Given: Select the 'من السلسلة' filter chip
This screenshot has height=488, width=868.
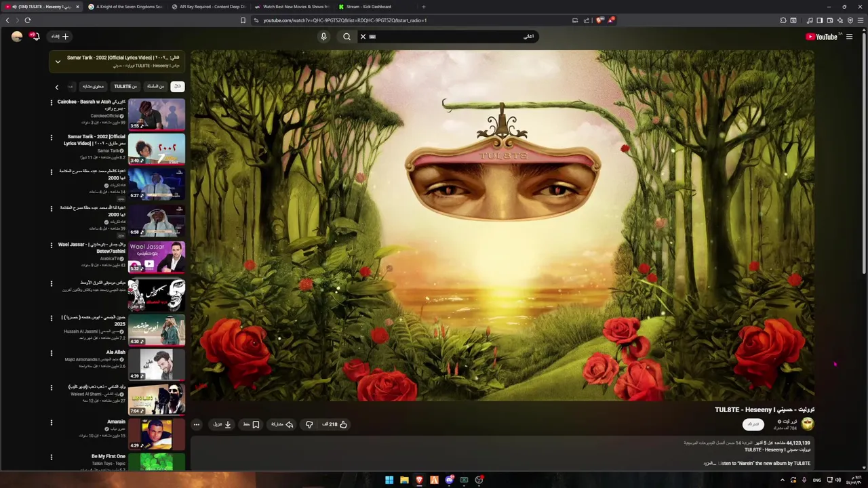Looking at the screenshot, I should (x=156, y=86).
